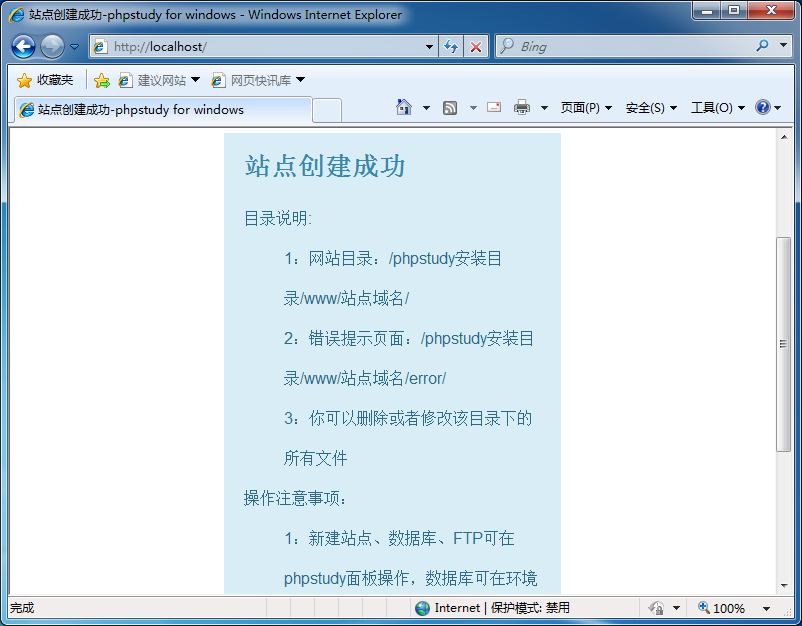Viewport: 802px width, 626px height.
Task: Open the 安全(S) menu
Action: click(x=651, y=108)
